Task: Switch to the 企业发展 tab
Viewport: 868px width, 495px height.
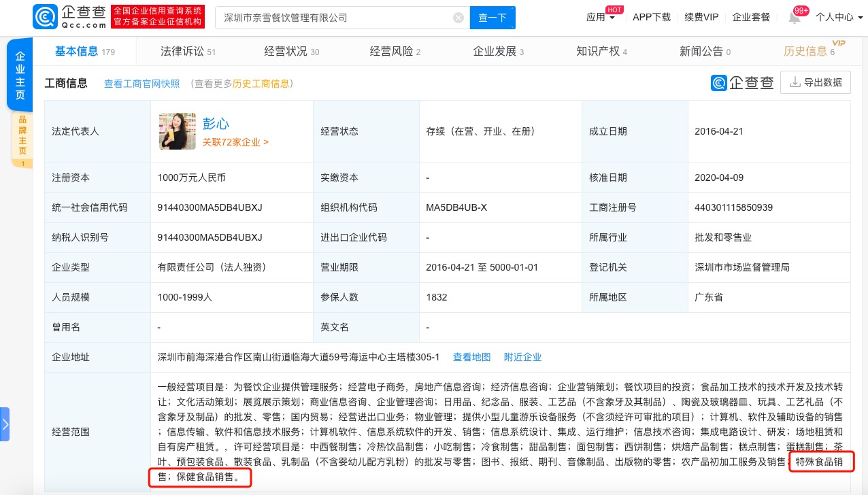Action: [x=499, y=51]
